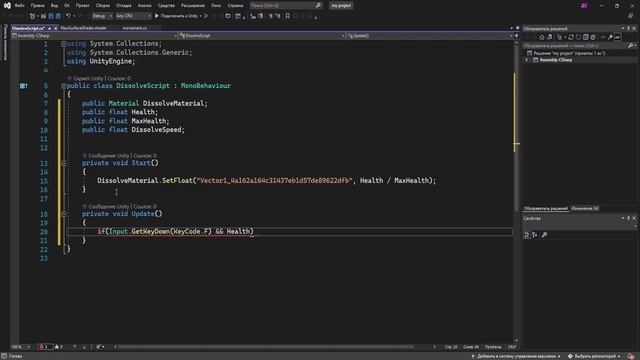The width and height of the screenshot is (640, 360).
Task: Click the Properties categorized view icon
Action: click(x=527, y=235)
